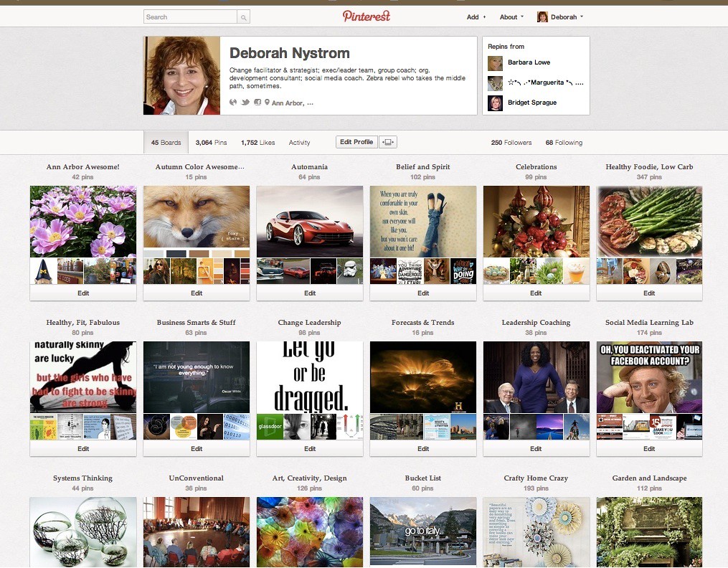Open Barbara Lowe's avatar in Repins from
728x568 pixels.
[x=495, y=63]
